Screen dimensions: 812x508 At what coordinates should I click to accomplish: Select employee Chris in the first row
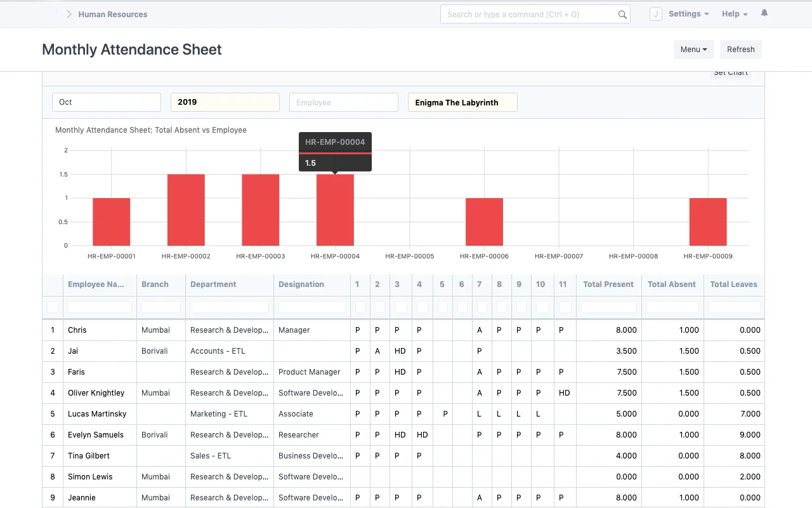[77, 330]
